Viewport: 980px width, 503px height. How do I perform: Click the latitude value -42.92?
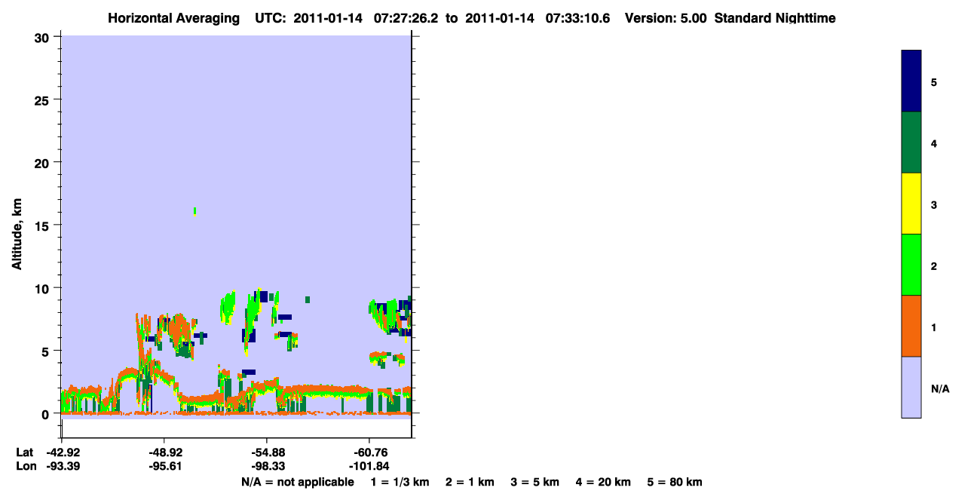tap(63, 452)
